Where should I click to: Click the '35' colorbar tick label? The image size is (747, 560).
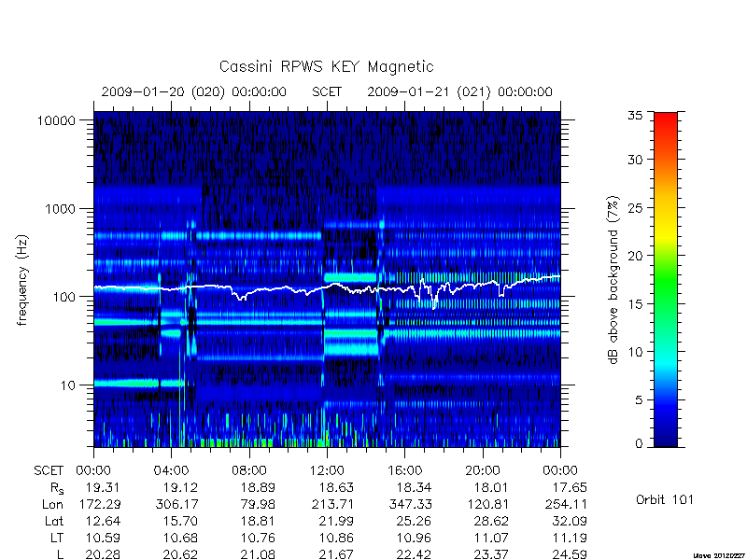635,116
